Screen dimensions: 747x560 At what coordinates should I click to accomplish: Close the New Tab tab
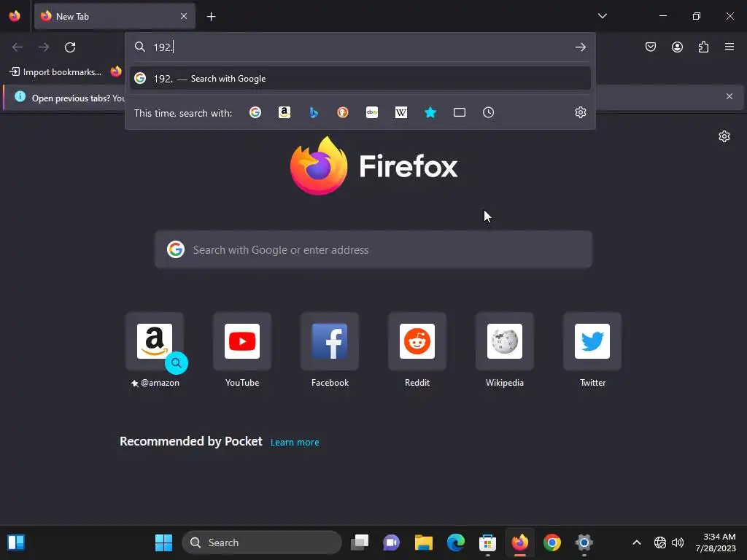click(184, 16)
